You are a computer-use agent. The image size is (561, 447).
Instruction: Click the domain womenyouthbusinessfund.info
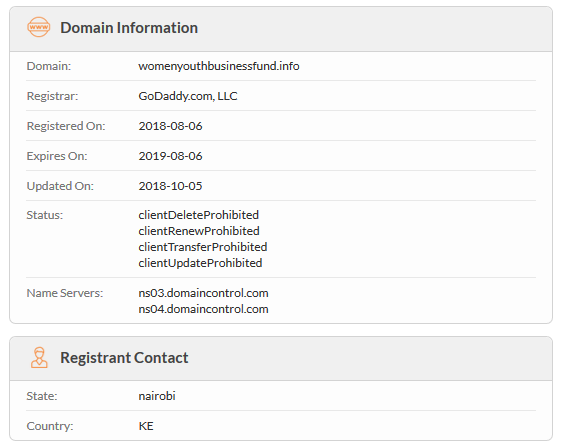219,66
